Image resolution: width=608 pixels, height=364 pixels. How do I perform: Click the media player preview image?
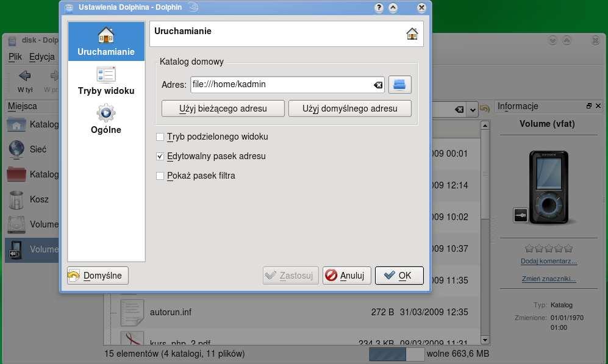548,188
